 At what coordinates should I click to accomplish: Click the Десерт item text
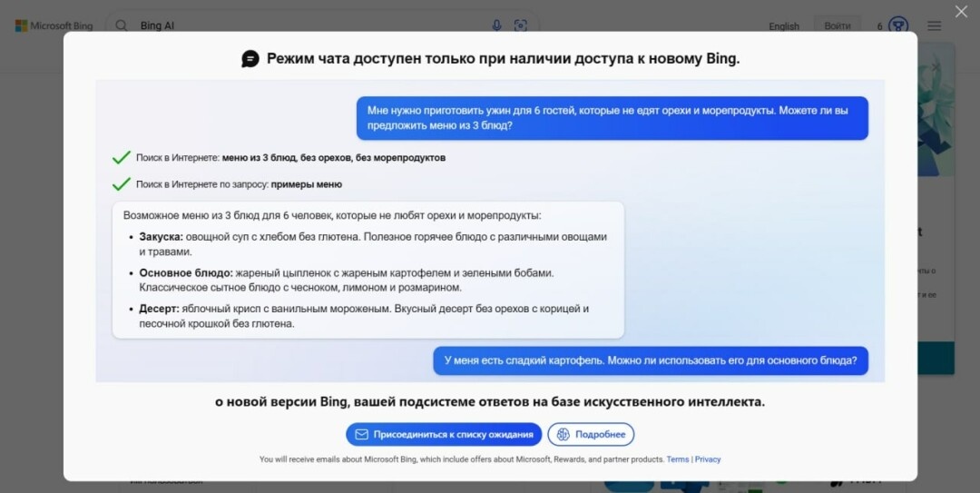[364, 316]
